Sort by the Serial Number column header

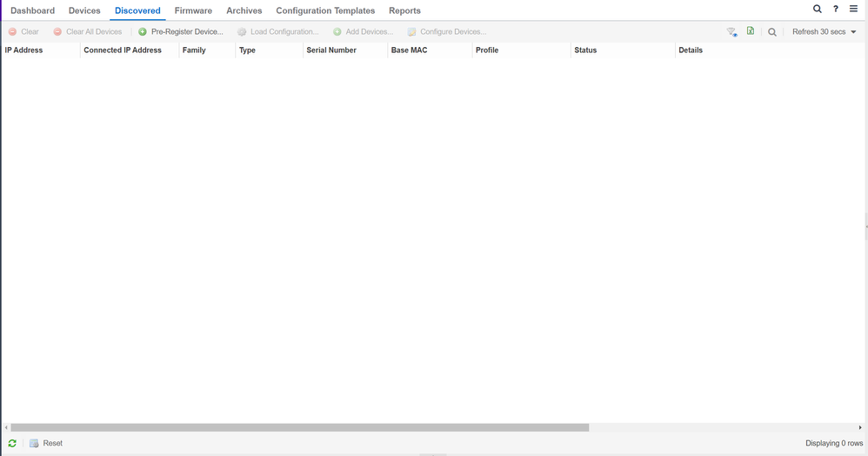click(x=331, y=50)
